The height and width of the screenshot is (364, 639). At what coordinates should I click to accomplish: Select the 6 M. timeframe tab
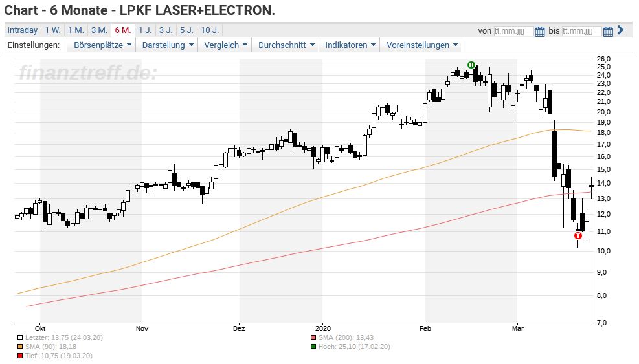coord(122,30)
